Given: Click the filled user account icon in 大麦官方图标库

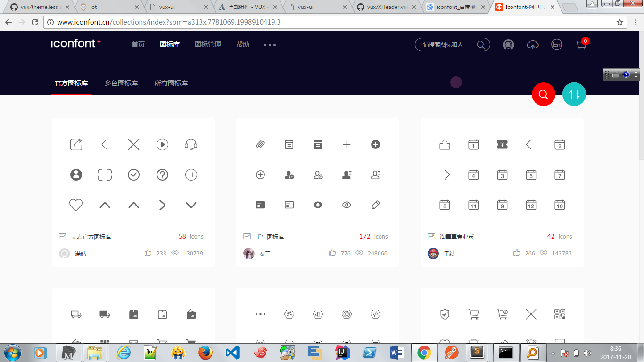Looking at the screenshot, I should click(x=76, y=174).
